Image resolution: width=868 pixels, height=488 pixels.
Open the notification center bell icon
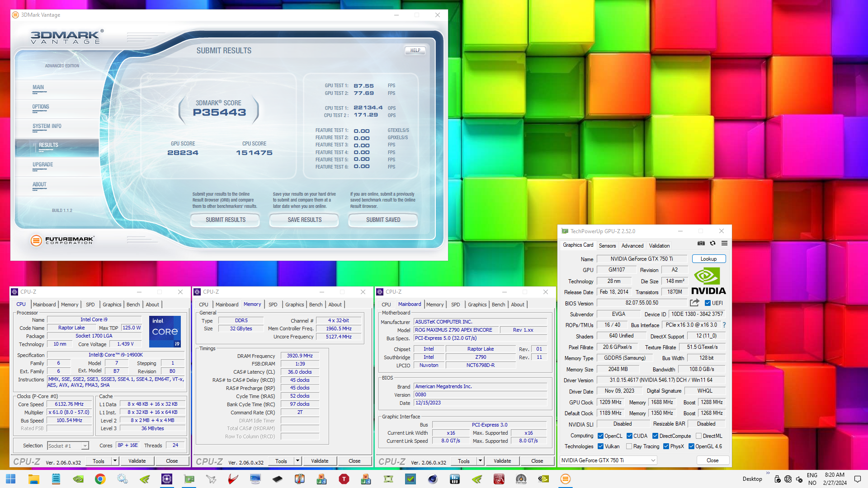(858, 479)
